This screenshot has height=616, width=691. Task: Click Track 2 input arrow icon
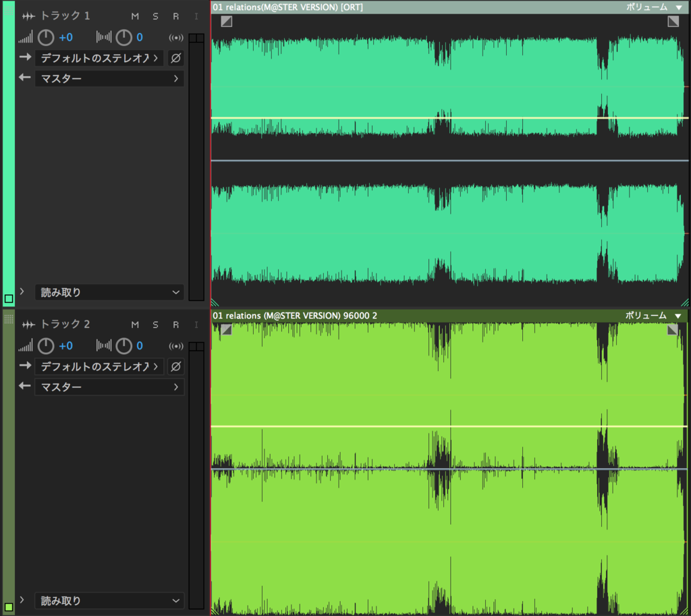click(x=25, y=365)
